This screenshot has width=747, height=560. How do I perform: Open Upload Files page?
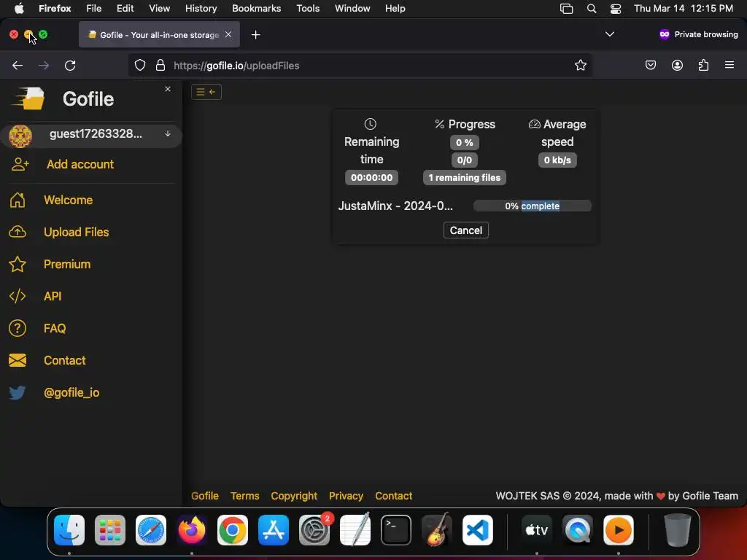pos(76,232)
